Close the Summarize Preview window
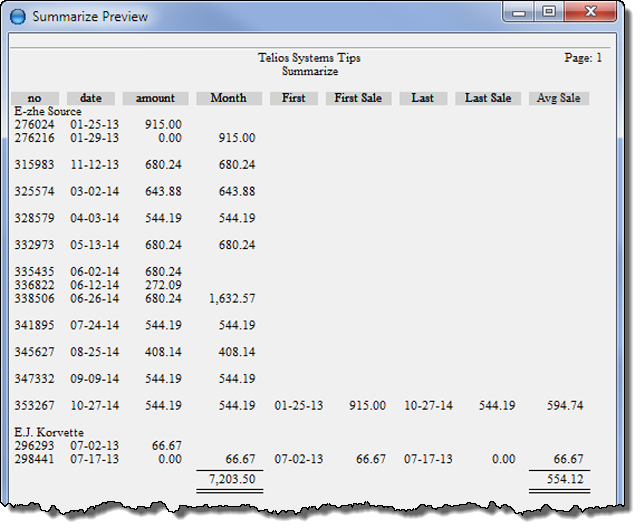This screenshot has width=640, height=532. (x=588, y=13)
